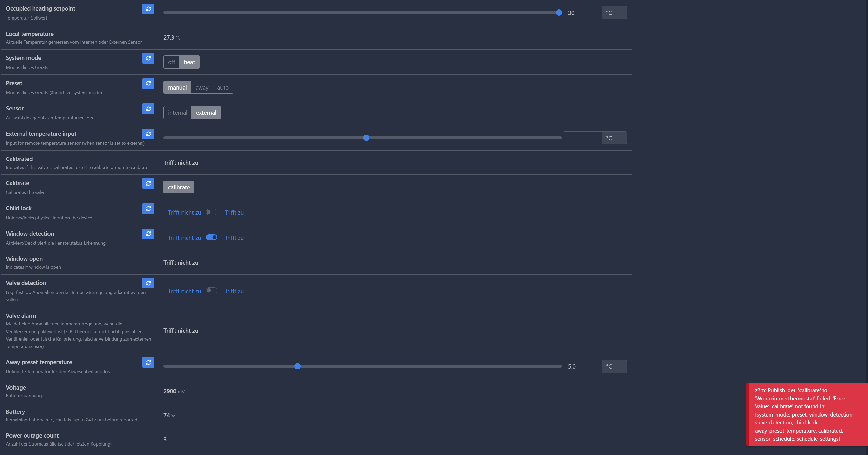The image size is (868, 455).
Task: Disable the Window detection switch
Action: pos(211,237)
